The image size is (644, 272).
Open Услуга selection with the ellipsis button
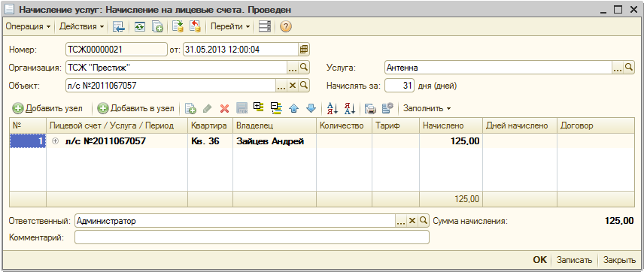click(618, 68)
